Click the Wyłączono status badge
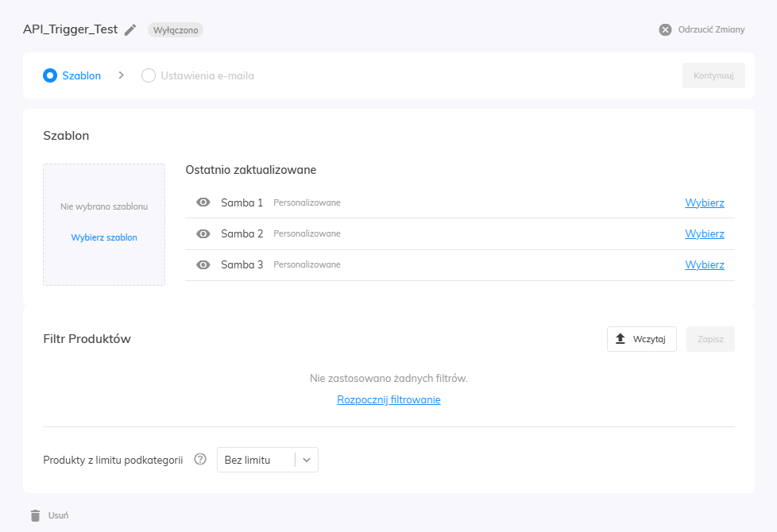This screenshot has height=532, width=777. coord(176,29)
